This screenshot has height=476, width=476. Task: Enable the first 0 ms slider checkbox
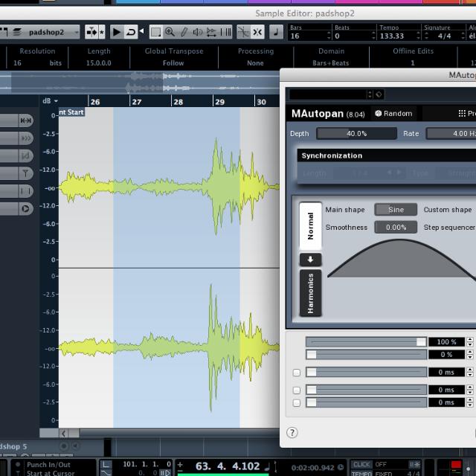(x=297, y=373)
